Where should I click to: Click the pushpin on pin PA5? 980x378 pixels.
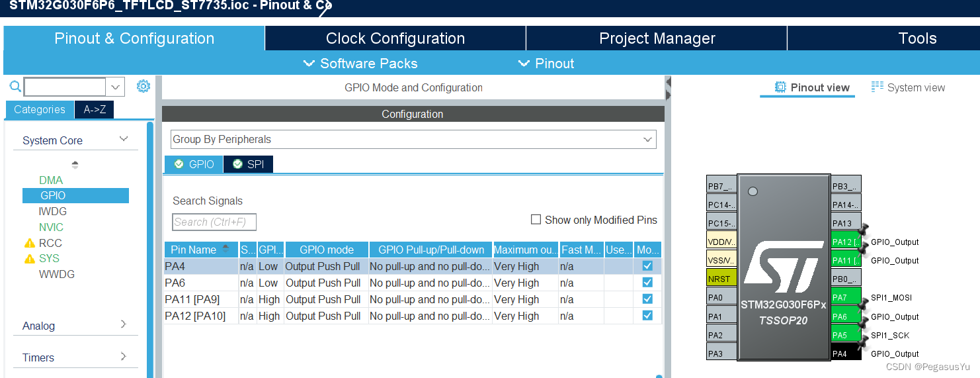[x=862, y=343]
